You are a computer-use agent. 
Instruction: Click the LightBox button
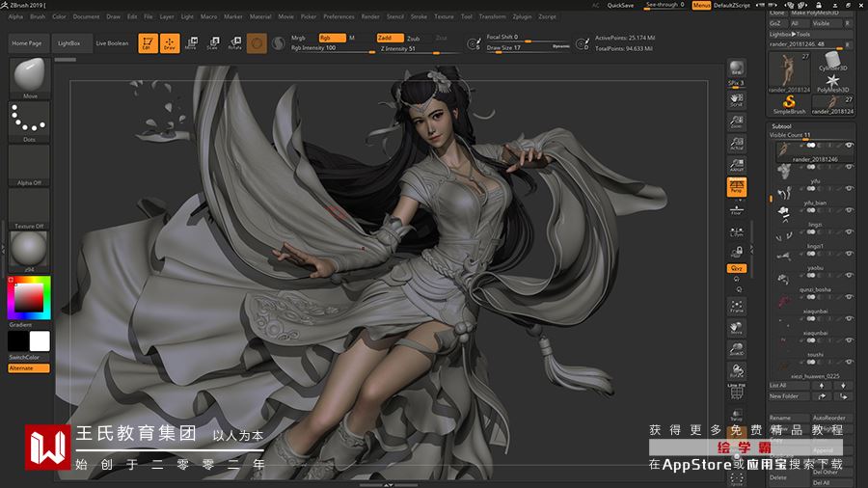69,43
